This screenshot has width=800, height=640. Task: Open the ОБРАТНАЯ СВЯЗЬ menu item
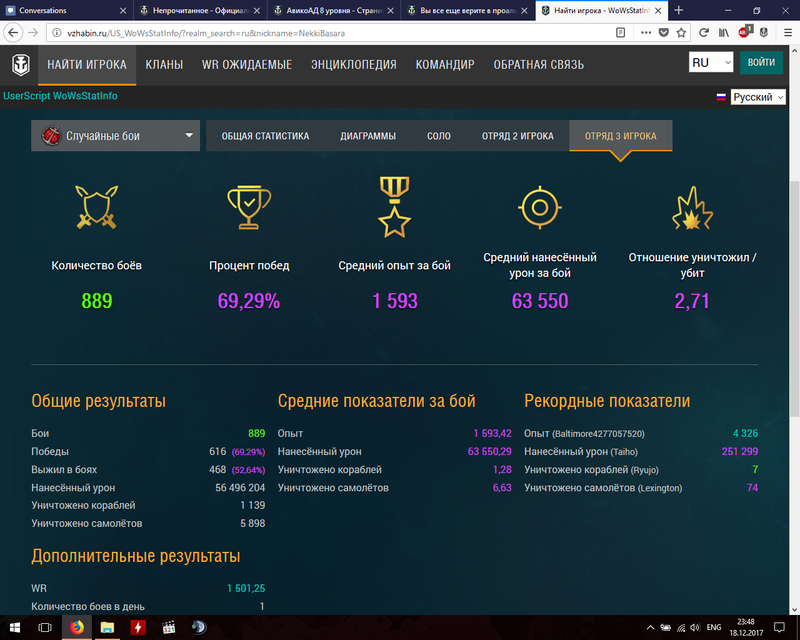point(538,65)
